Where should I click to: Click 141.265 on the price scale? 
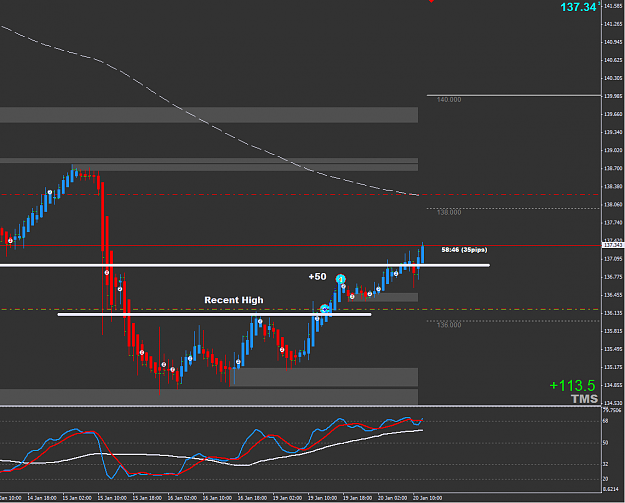pos(613,24)
